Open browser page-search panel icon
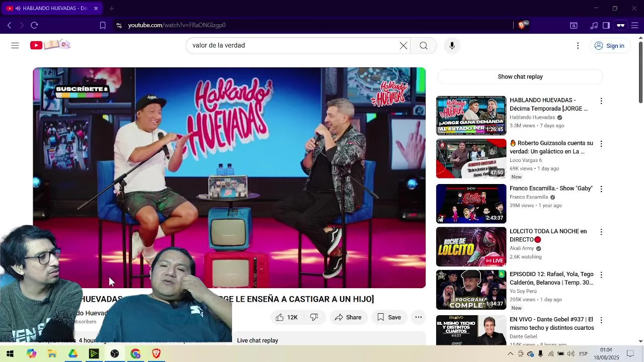The image size is (644, 362). (x=574, y=25)
